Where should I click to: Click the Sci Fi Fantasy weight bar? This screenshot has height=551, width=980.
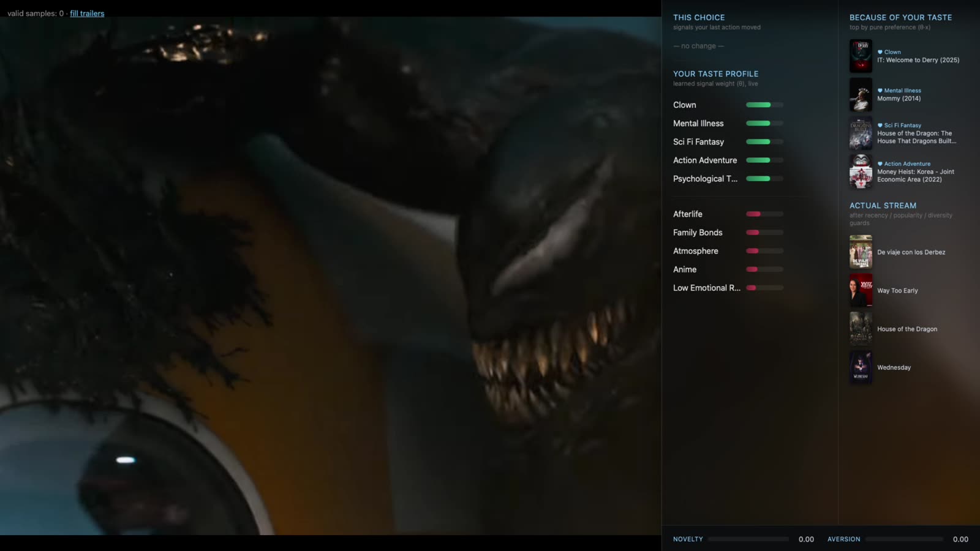[764, 142]
